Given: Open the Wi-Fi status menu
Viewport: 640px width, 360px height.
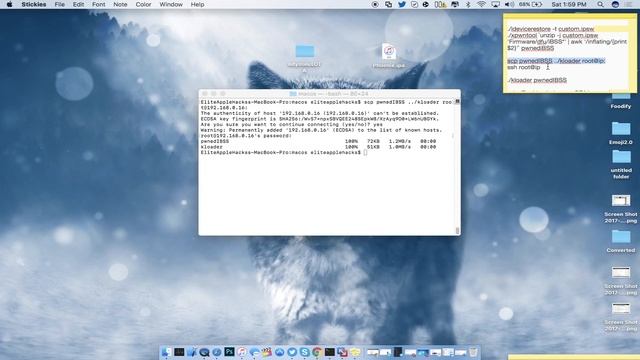Looking at the screenshot, I should point(482,4).
